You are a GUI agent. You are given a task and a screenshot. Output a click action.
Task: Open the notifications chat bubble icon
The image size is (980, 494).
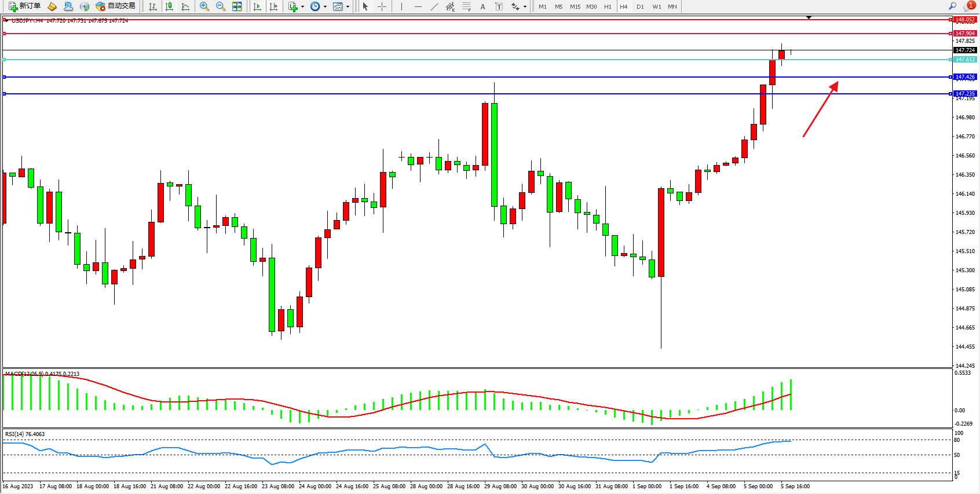[x=968, y=6]
